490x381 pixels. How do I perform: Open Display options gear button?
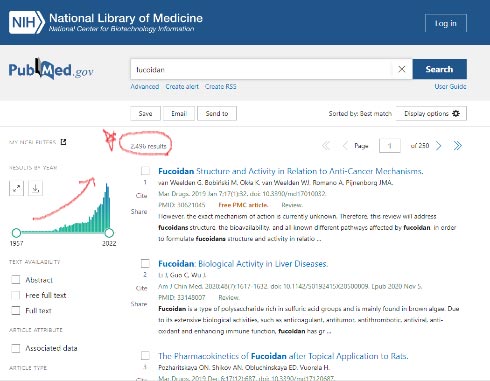pyautogui.click(x=431, y=113)
